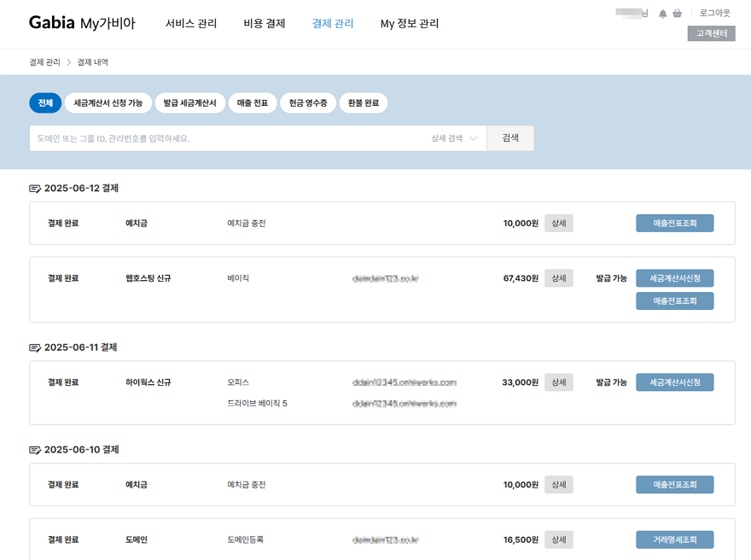Show the 현금 영수증 filter
Screen dimensions: 751x560
[x=307, y=103]
